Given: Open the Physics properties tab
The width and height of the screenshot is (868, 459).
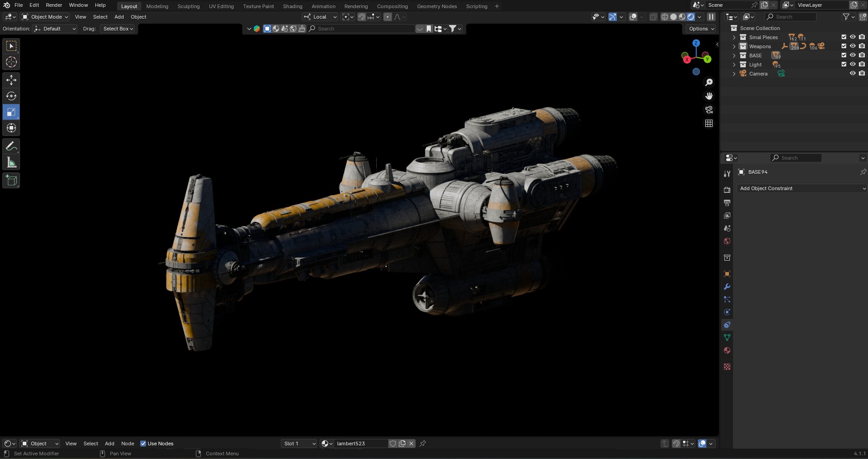Looking at the screenshot, I should 727,312.
